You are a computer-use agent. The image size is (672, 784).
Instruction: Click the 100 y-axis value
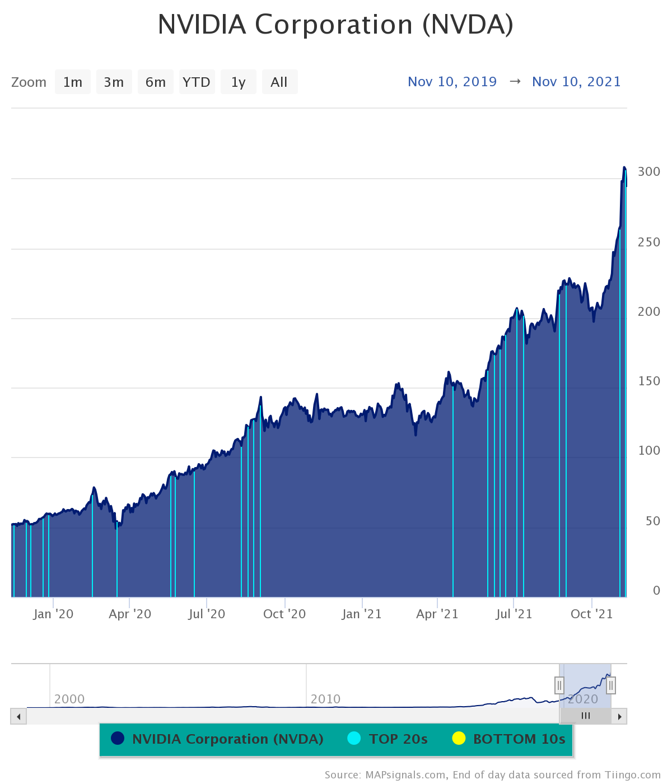[x=649, y=451]
